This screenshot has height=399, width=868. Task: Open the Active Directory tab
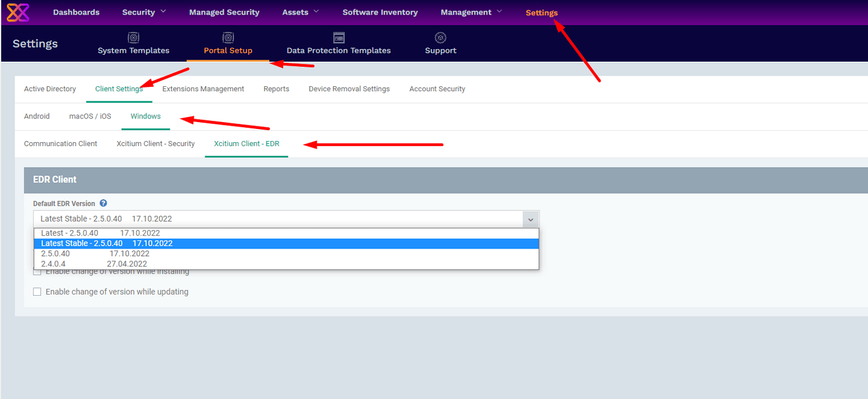(50, 89)
